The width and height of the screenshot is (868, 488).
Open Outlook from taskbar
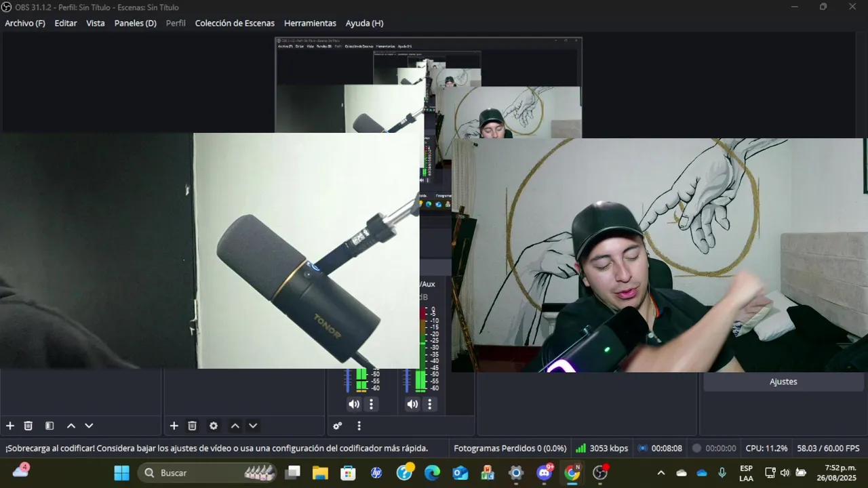click(460, 472)
